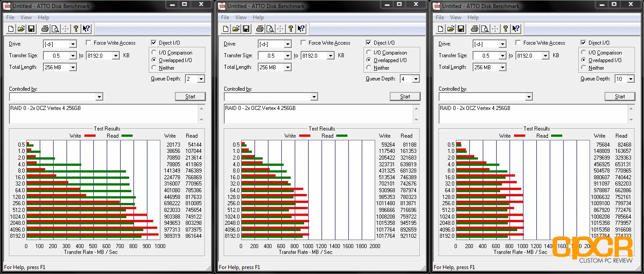Click About question-mark icon in Queue Depth 10 window
644x274 pixels.
pyautogui.click(x=506, y=29)
